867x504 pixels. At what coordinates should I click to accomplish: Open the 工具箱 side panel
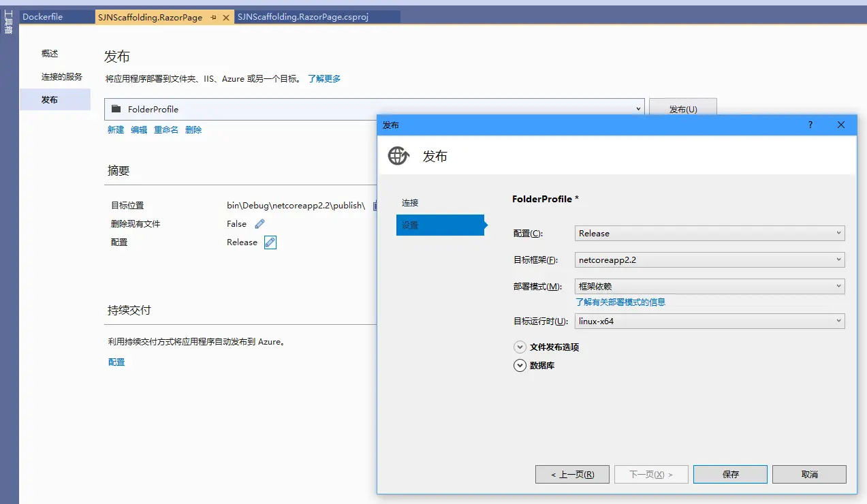pyautogui.click(x=8, y=22)
